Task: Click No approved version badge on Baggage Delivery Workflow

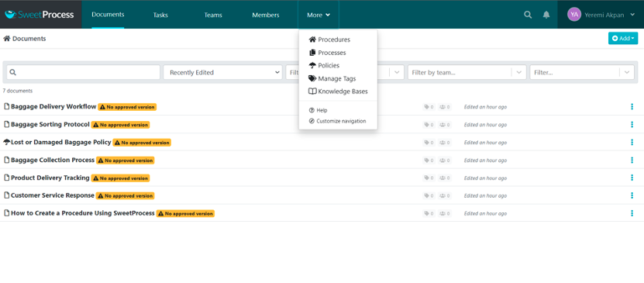Action: pyautogui.click(x=127, y=107)
